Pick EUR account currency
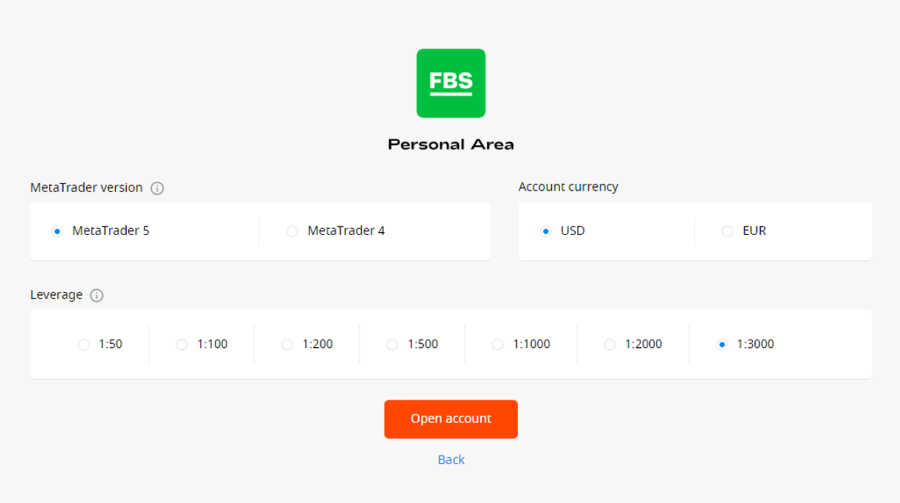 coord(727,231)
